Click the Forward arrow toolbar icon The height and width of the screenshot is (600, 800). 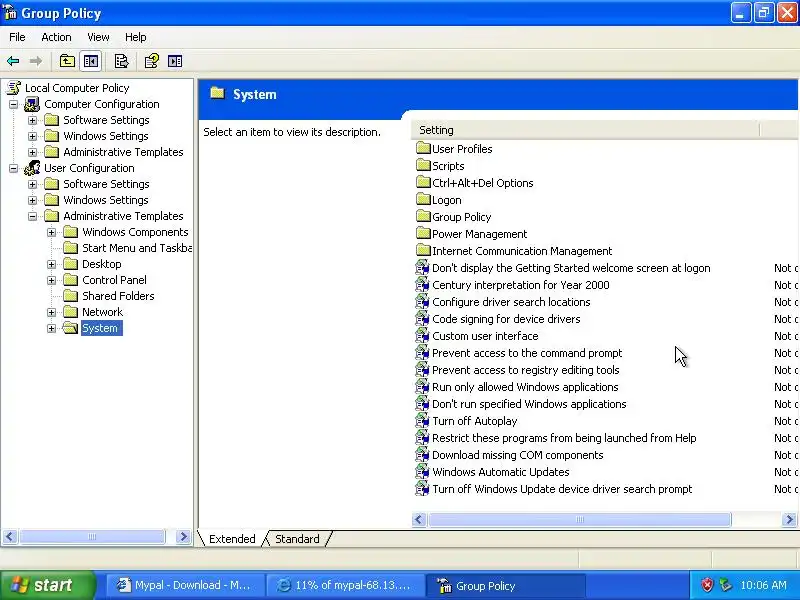[x=36, y=61]
